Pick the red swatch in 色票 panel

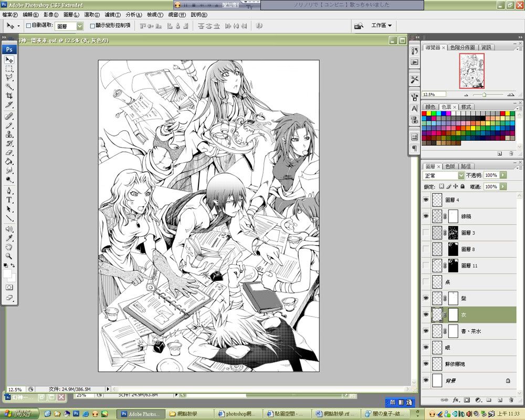point(424,113)
